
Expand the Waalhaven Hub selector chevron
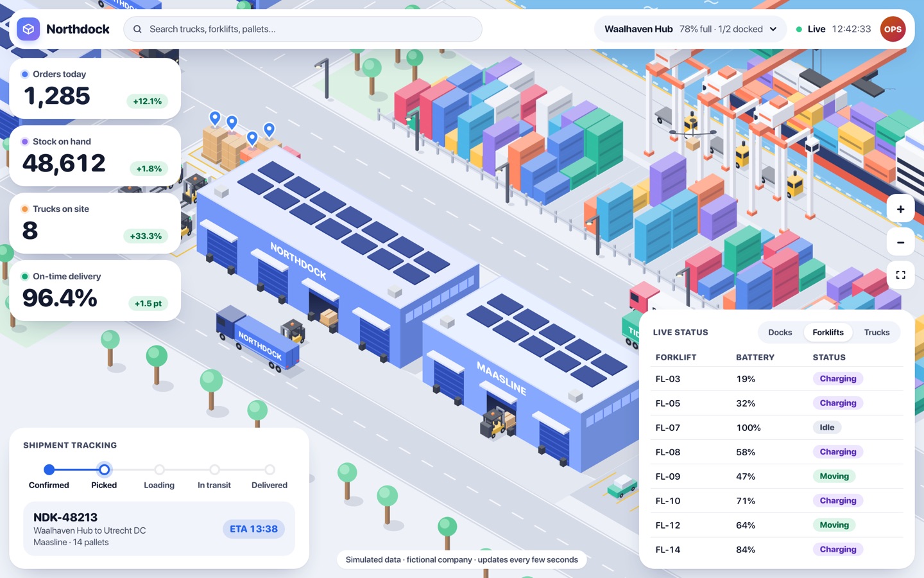773,29
